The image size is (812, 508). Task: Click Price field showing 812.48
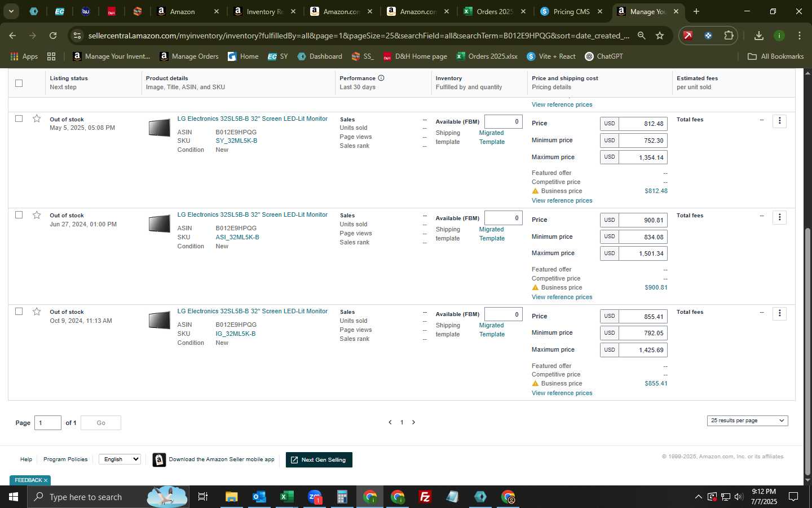click(x=643, y=124)
